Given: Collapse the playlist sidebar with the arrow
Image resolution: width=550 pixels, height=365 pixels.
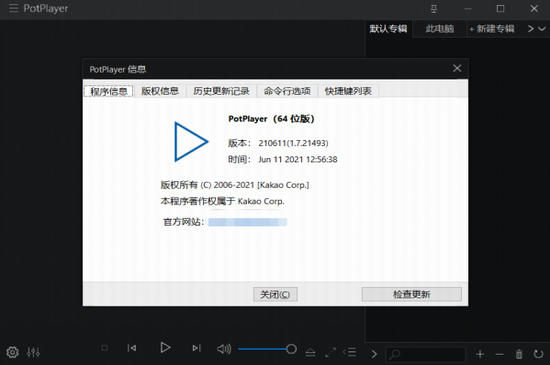Looking at the screenshot, I should point(374,354).
